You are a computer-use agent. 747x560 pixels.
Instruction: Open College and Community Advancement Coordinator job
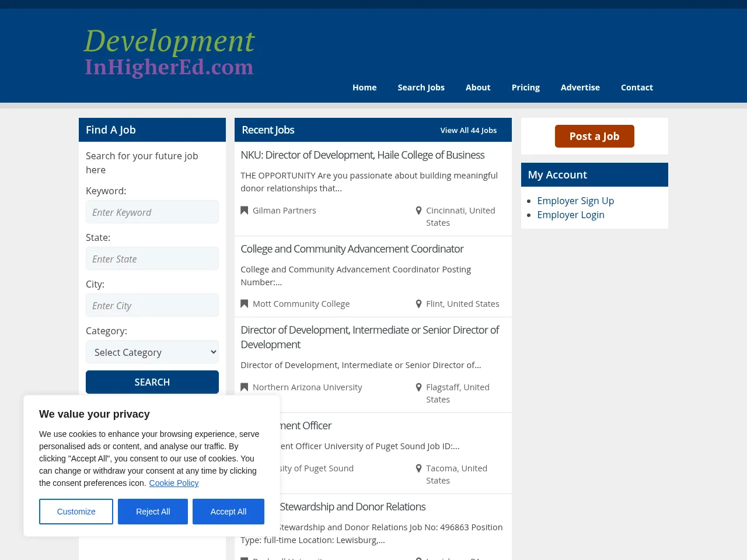[352, 249]
